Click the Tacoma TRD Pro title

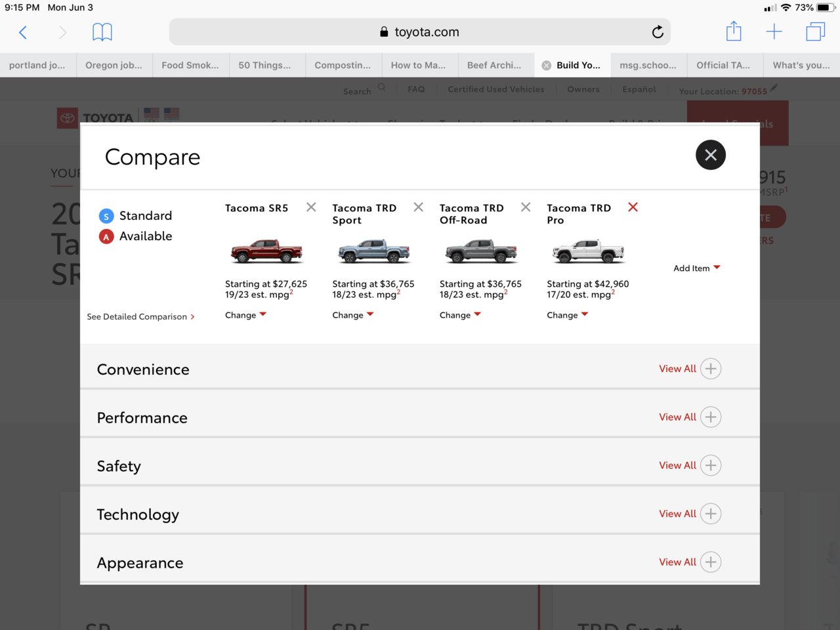[579, 214]
